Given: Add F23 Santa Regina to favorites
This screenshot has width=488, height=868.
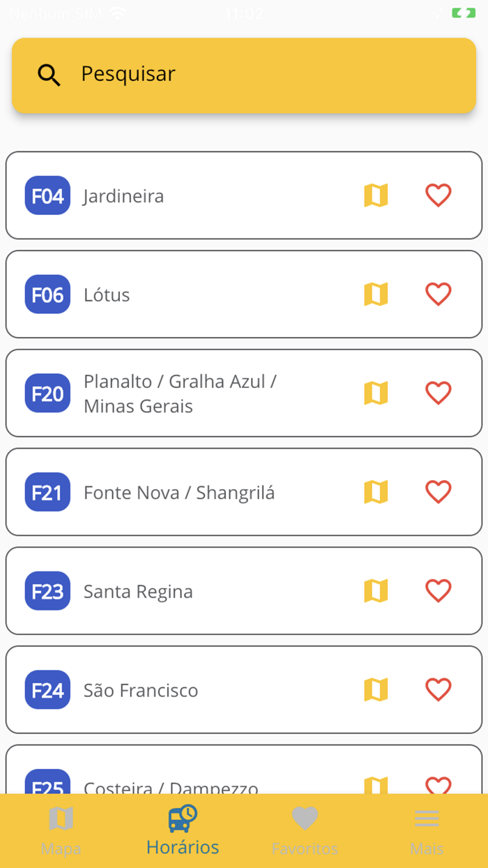Looking at the screenshot, I should coord(439,592).
